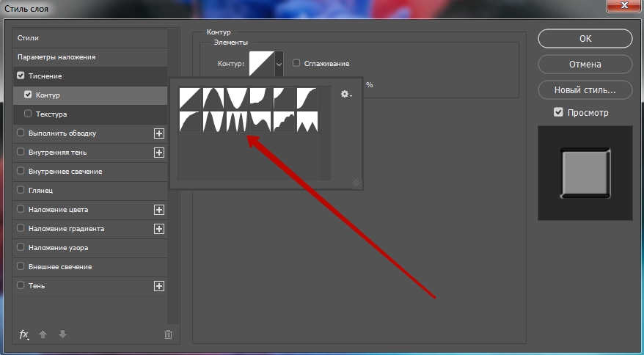Pick the Sawtooth contour preset
The height and width of the screenshot is (355, 644).
point(307,122)
